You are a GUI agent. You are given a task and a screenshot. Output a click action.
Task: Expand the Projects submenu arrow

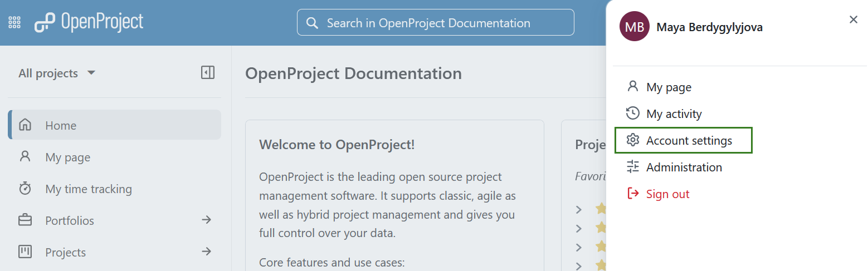coord(207,252)
